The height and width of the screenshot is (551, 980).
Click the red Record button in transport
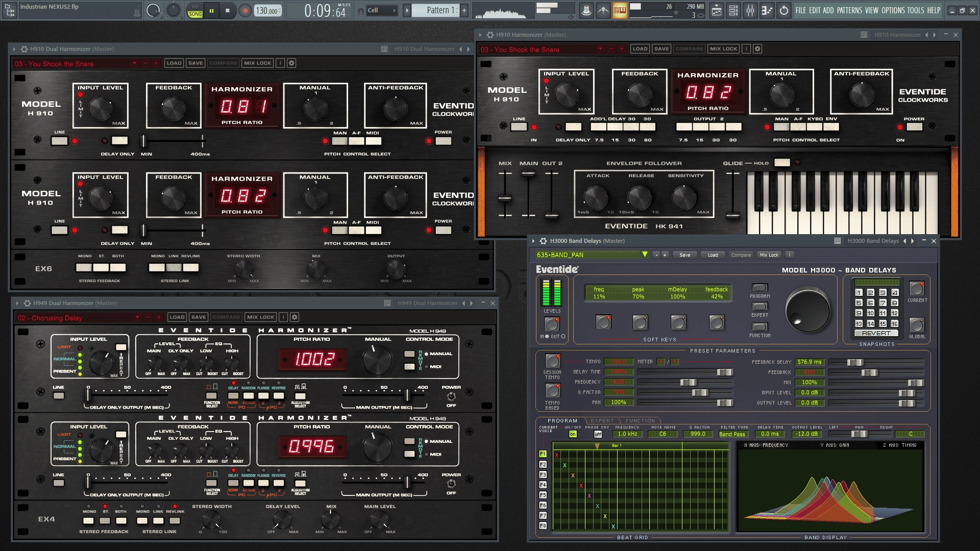[246, 10]
